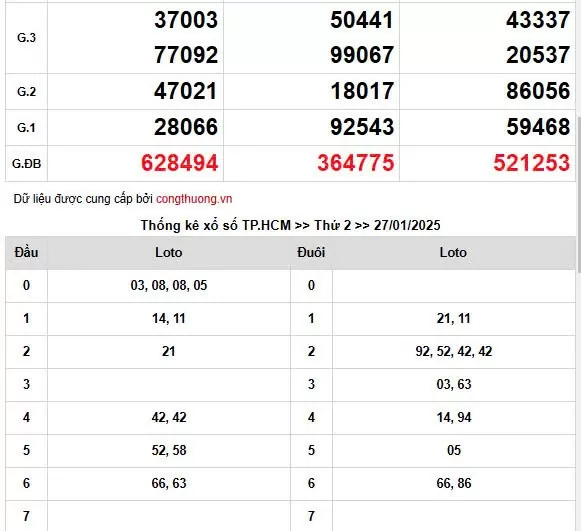Select special prize number 521253
This screenshot has width=581, height=531.
click(531, 163)
